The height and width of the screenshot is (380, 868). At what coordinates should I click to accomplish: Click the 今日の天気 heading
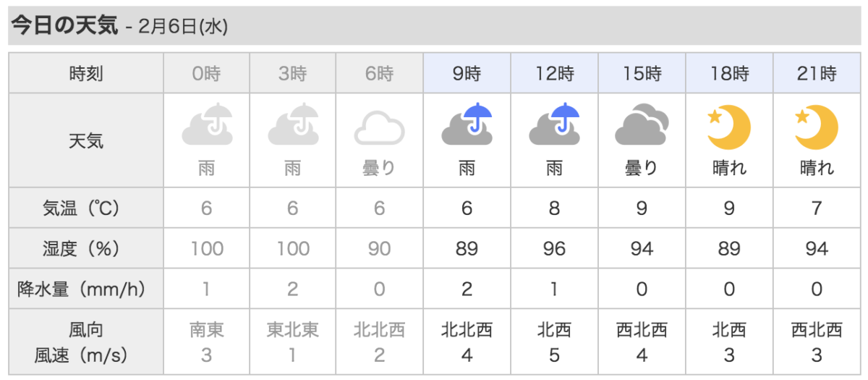pyautogui.click(x=64, y=26)
